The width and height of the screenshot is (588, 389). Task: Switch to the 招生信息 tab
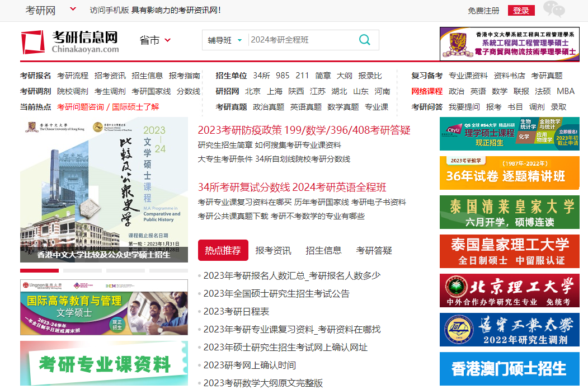323,250
